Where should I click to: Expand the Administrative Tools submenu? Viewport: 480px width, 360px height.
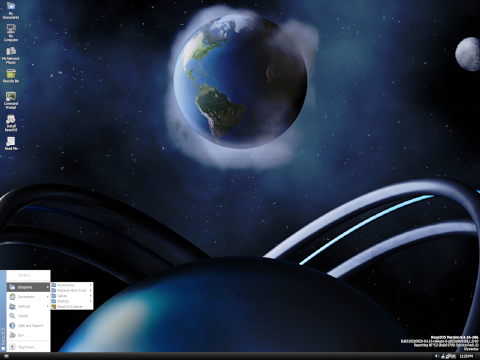point(72,290)
